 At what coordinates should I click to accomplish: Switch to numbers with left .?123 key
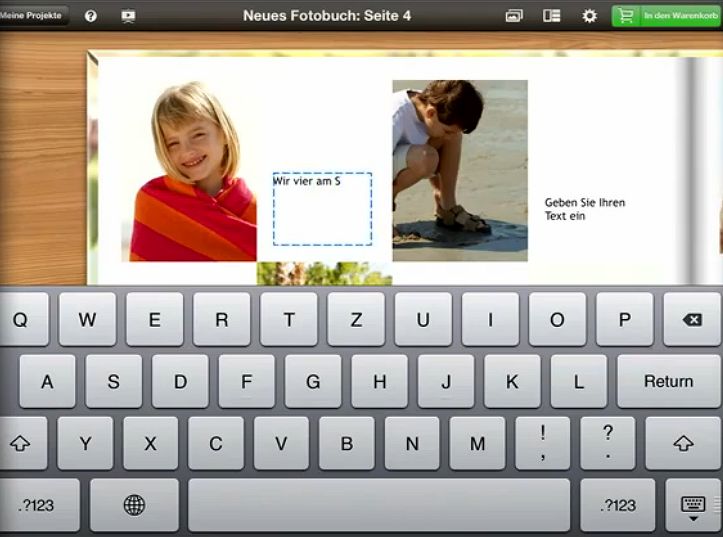tap(36, 505)
